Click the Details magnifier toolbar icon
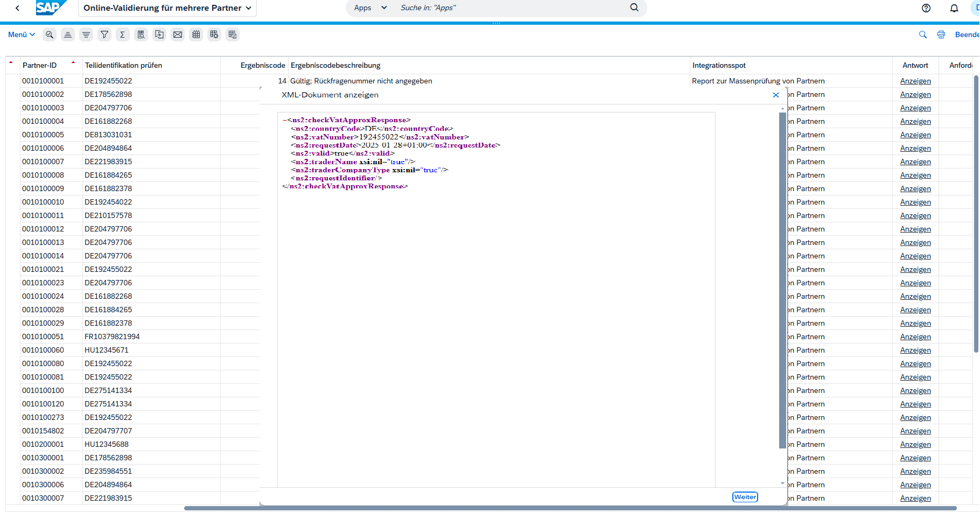Viewport: 980px width, 512px height. (x=50, y=34)
